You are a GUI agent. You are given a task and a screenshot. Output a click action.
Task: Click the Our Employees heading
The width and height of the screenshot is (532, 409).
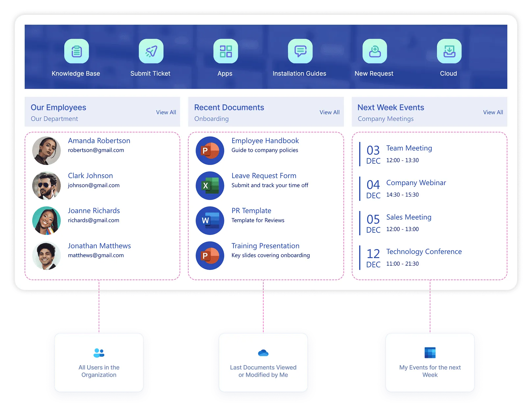click(x=58, y=107)
